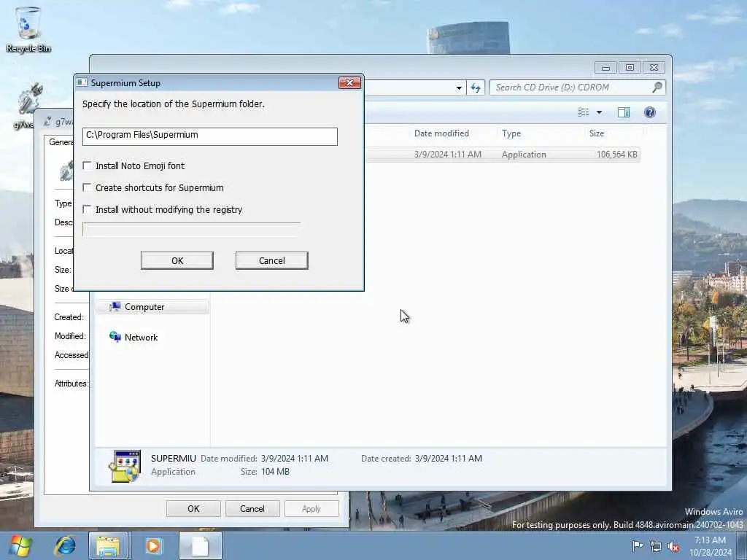The width and height of the screenshot is (747, 560).
Task: Edit the Supermium install location field
Action: pos(210,136)
